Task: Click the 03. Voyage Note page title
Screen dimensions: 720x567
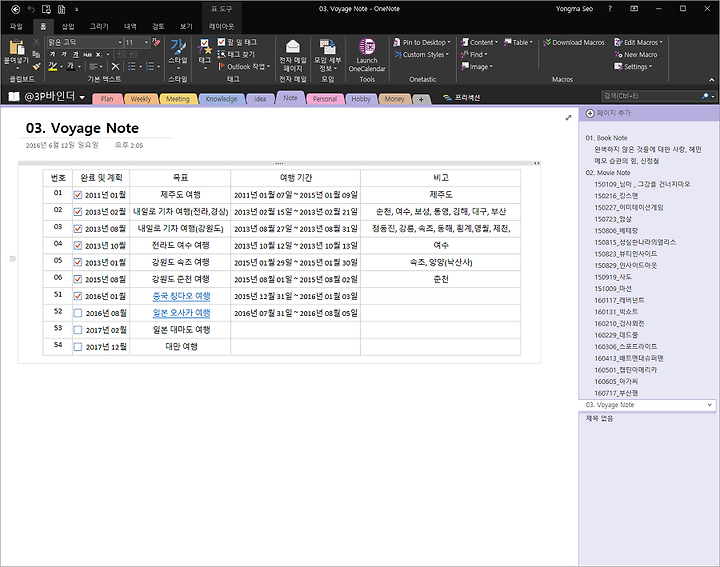Action: pyautogui.click(x=82, y=128)
